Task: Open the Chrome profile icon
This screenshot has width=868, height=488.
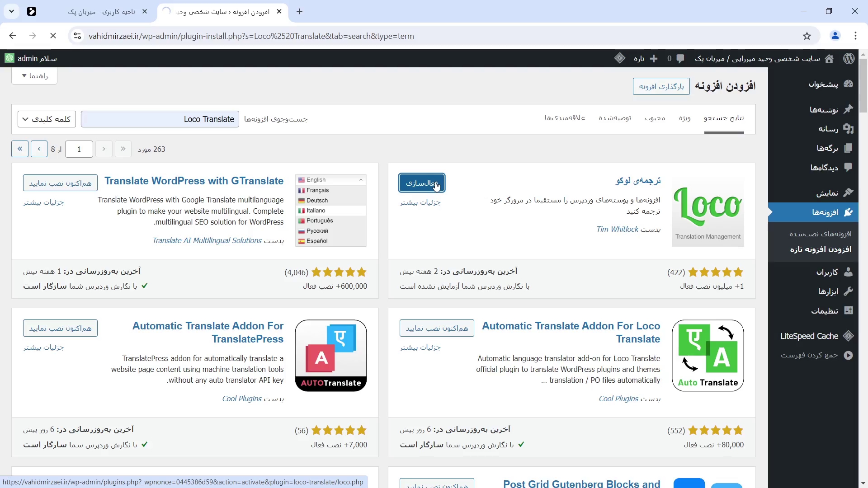Action: coord(835,36)
